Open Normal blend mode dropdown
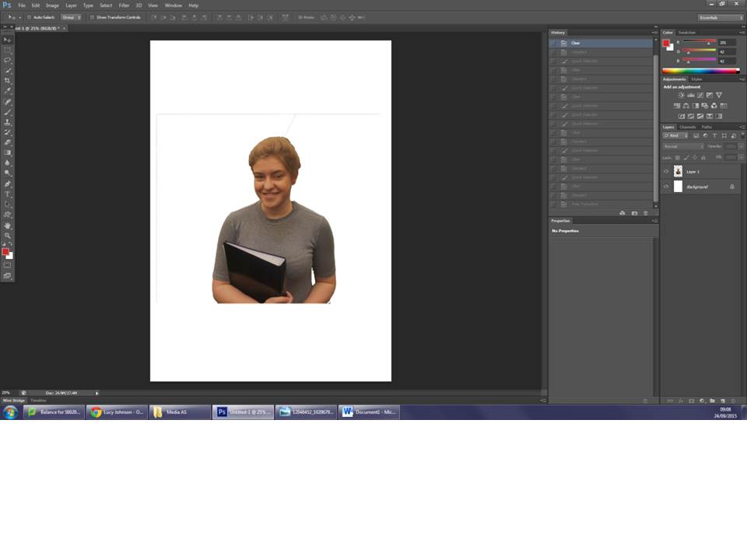The height and width of the screenshot is (560, 747). pos(683,146)
